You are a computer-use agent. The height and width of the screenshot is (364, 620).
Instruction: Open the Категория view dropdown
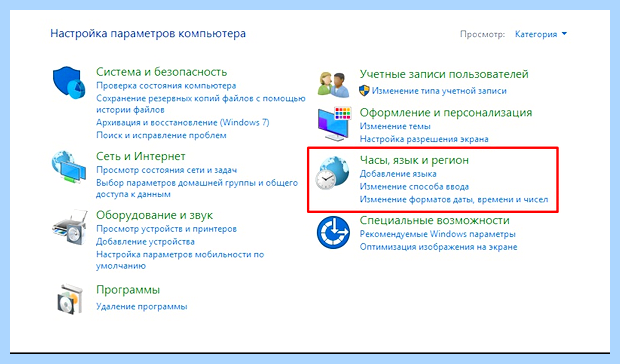click(x=541, y=34)
